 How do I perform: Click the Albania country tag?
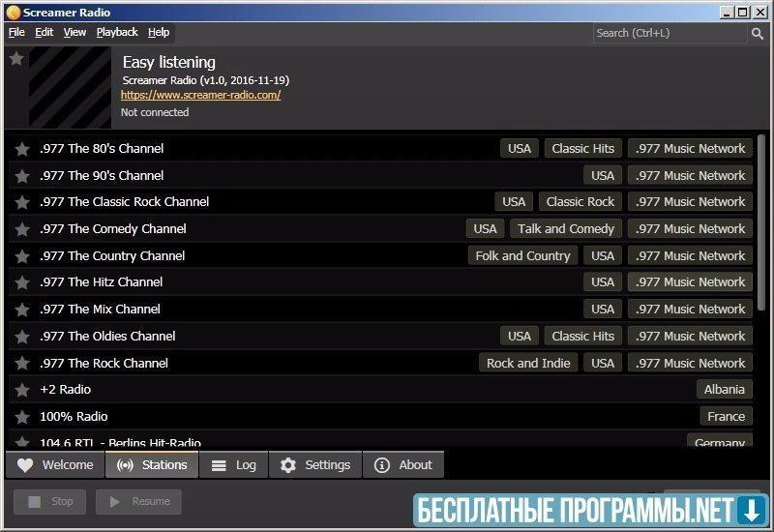[x=724, y=390]
